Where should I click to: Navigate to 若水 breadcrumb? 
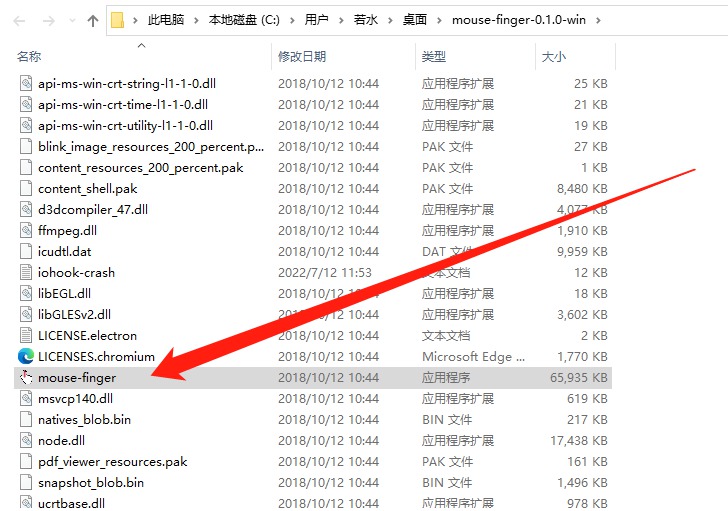coord(365,20)
